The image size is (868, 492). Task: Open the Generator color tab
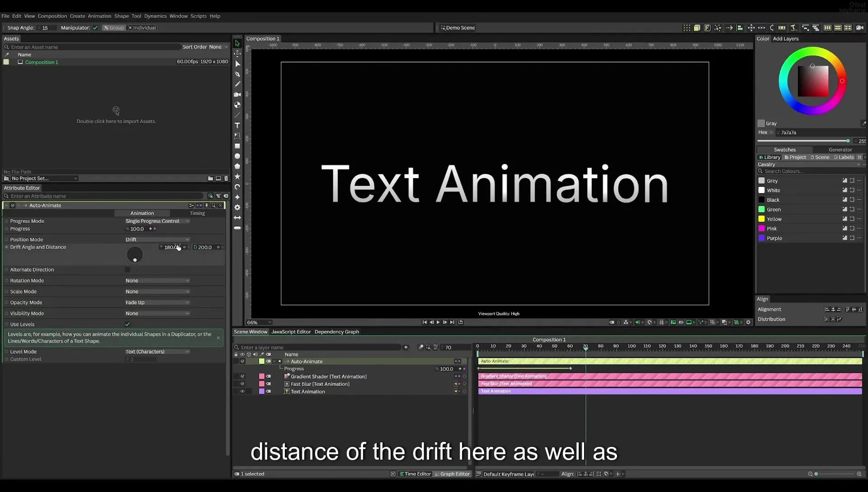[840, 150]
